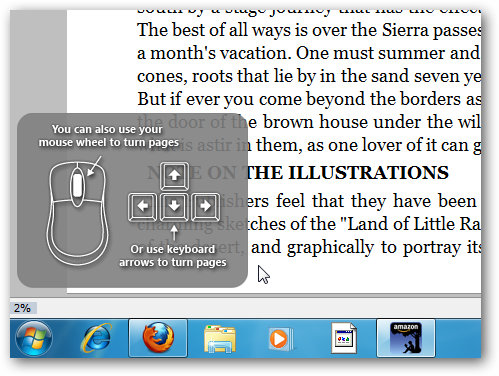499x376 pixels.
Task: Click the down arrow key graphic
Action: (x=174, y=207)
